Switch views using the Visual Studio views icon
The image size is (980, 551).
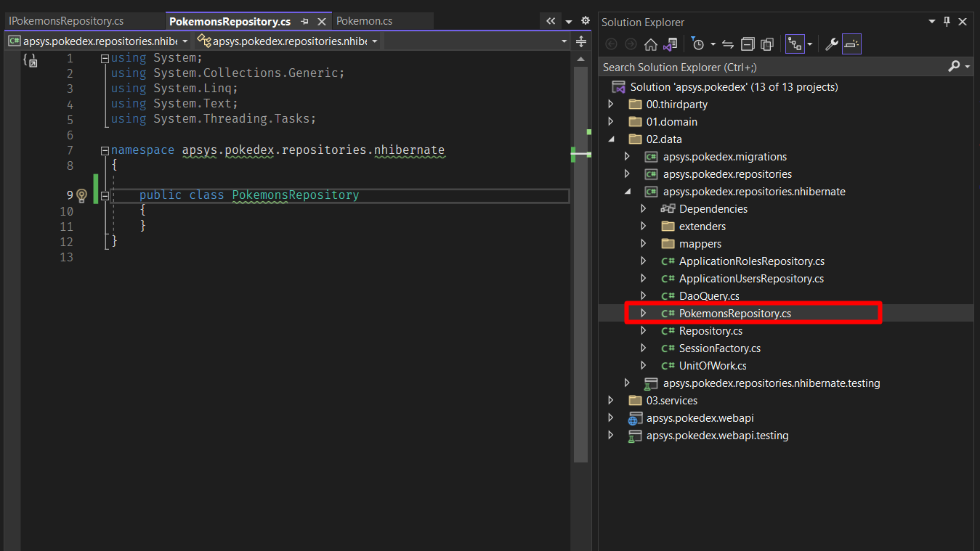pos(671,44)
